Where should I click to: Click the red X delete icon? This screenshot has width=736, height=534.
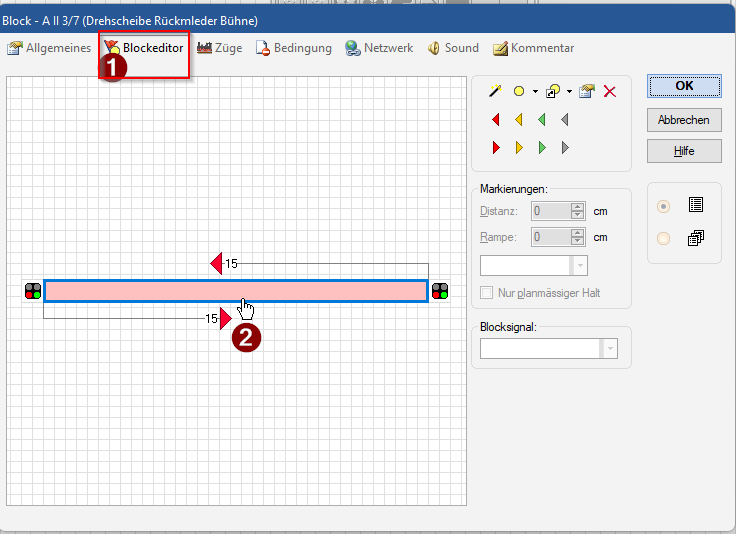[x=610, y=91]
